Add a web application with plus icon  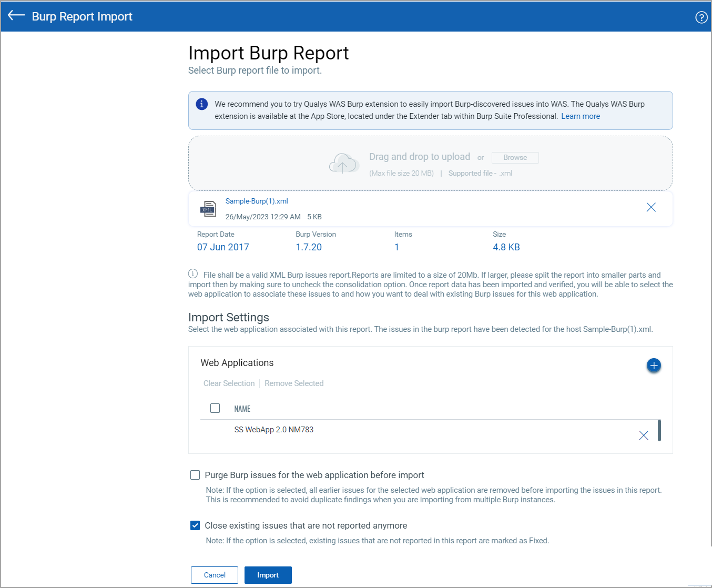[x=654, y=366]
